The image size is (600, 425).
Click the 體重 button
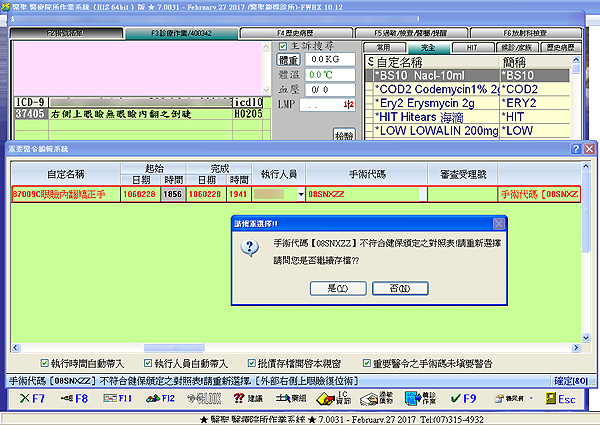(x=288, y=61)
